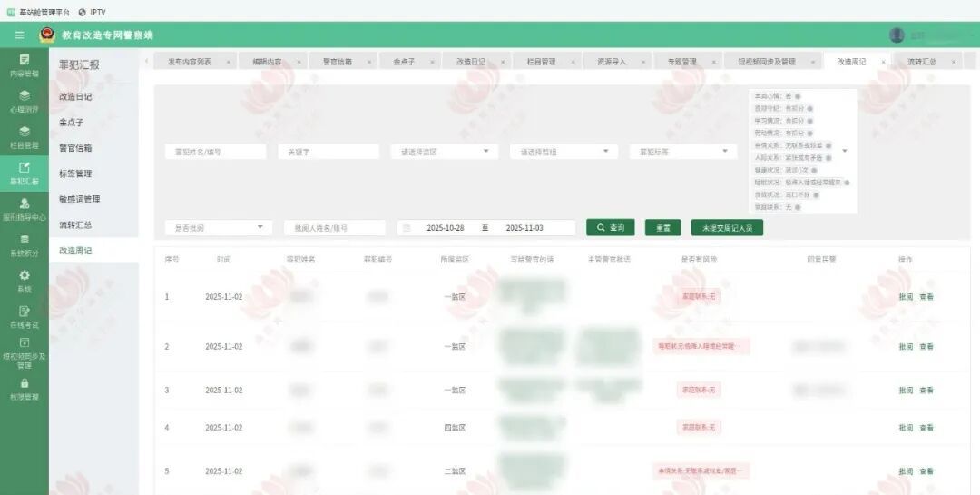Focus the 关键字 input field
The height and width of the screenshot is (495, 980).
(328, 152)
